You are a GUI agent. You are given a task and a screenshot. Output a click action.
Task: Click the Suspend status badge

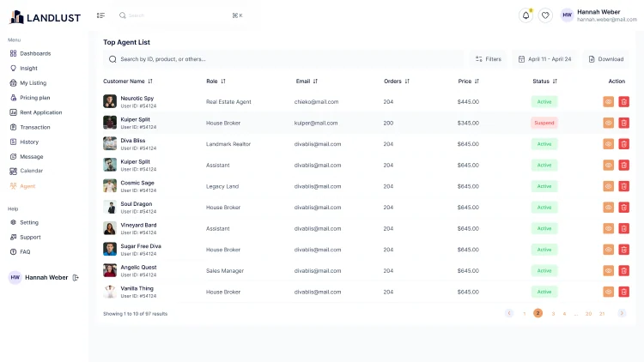[544, 123]
